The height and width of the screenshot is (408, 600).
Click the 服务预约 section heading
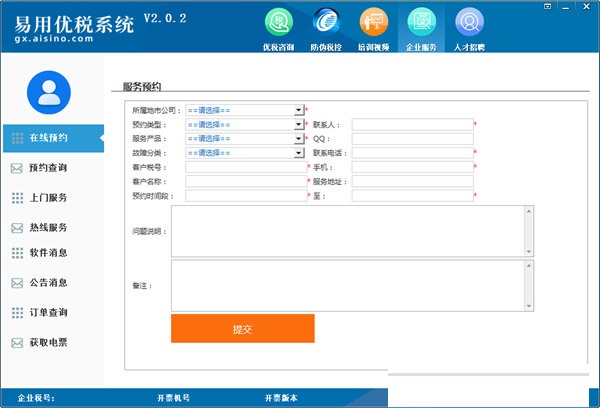142,86
